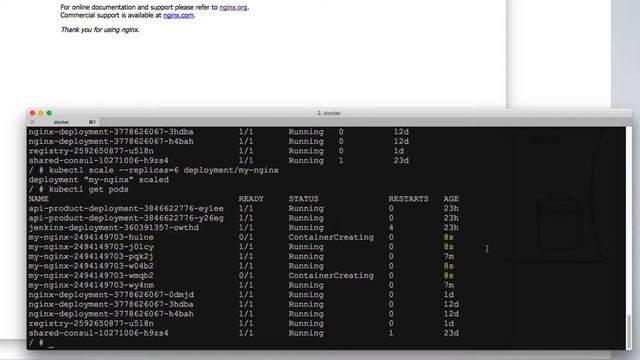Click the 8s age of j0lcy pod

point(449,247)
